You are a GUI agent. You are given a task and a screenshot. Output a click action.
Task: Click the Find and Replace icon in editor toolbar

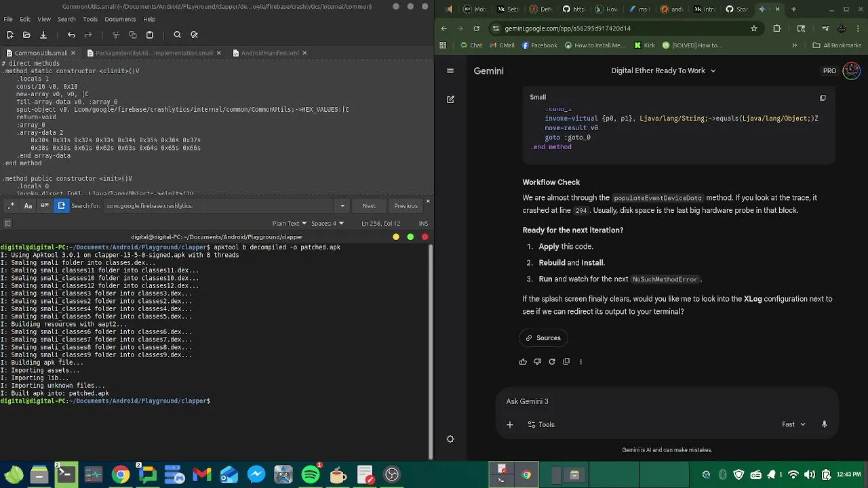coord(194,35)
